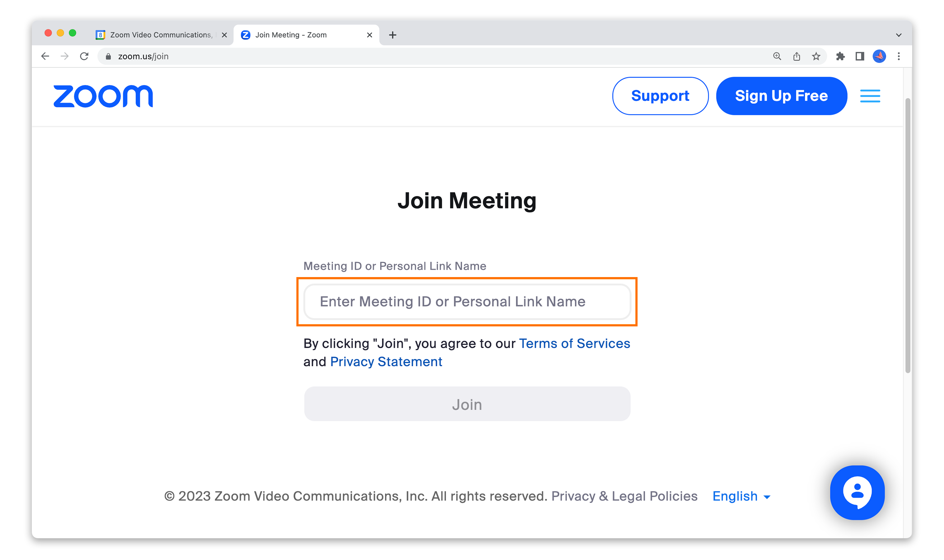This screenshot has height=560, width=944.
Task: Go back to the previous page
Action: click(x=45, y=56)
